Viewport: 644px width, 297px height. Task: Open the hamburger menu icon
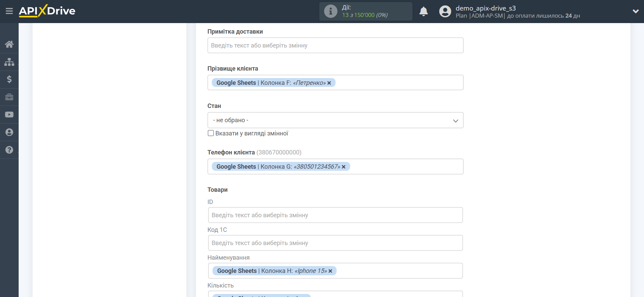pos(9,11)
